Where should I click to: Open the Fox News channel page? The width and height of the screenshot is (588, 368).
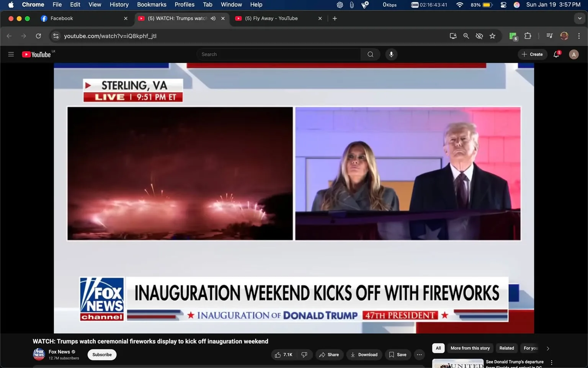59,352
